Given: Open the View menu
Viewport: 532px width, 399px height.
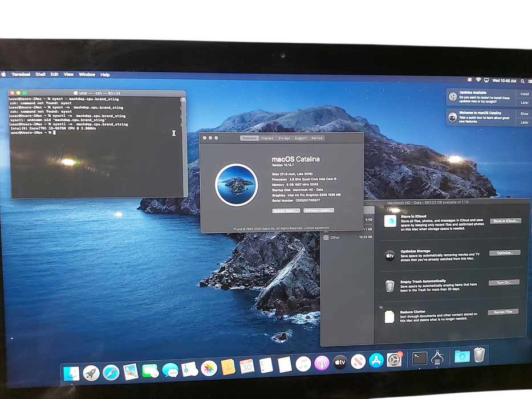Looking at the screenshot, I should (x=69, y=74).
